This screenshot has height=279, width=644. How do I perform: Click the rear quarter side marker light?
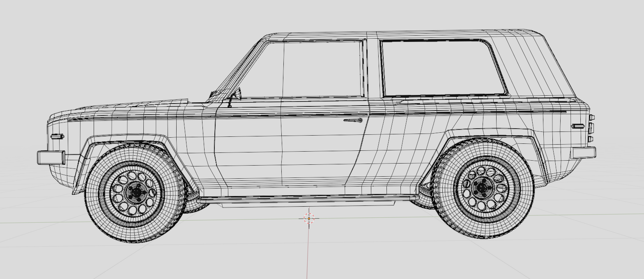pos(578,126)
